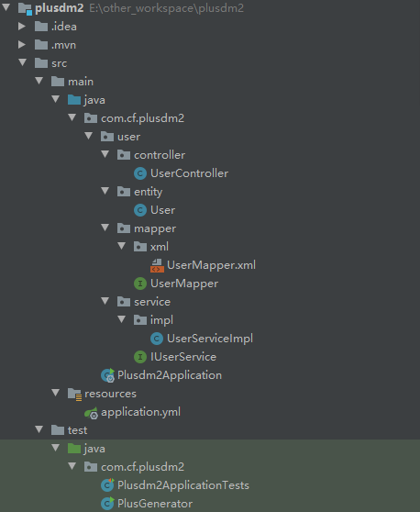Select the UserController class icon
The image size is (420, 512).
(140, 173)
